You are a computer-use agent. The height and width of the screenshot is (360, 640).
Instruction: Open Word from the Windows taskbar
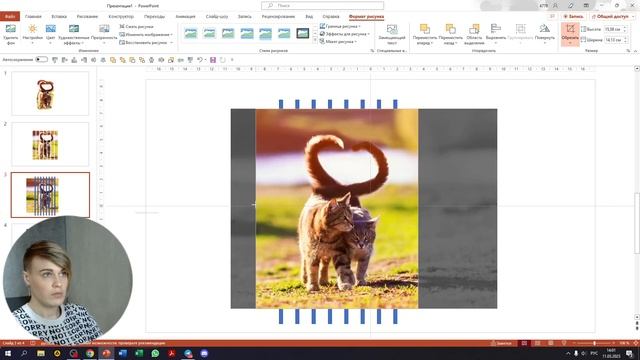tap(122, 353)
